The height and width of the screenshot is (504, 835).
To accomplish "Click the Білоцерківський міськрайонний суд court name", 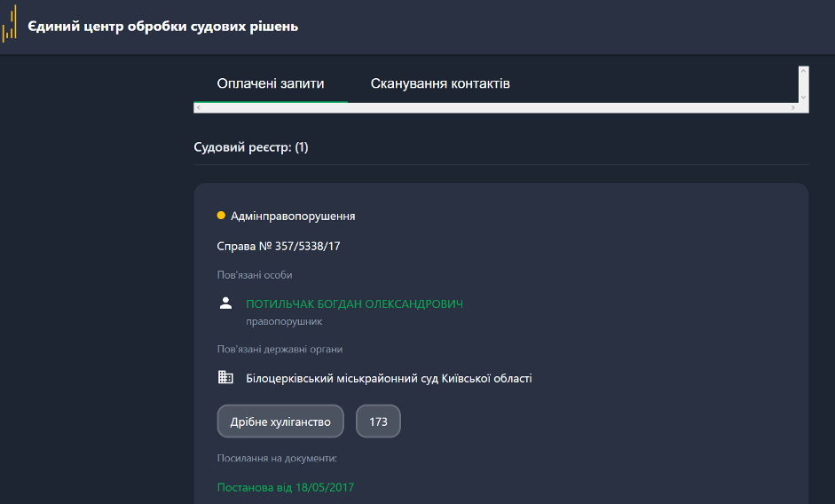I will coord(389,378).
